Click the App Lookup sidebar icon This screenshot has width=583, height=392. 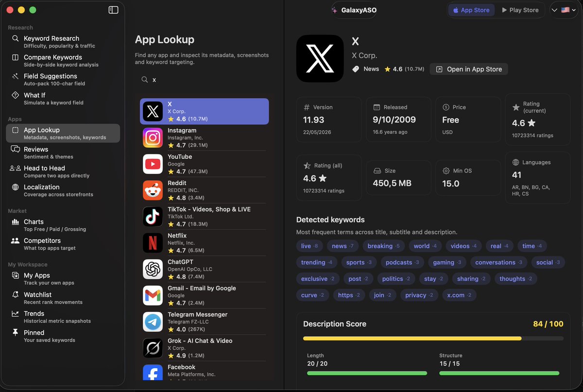click(x=15, y=130)
